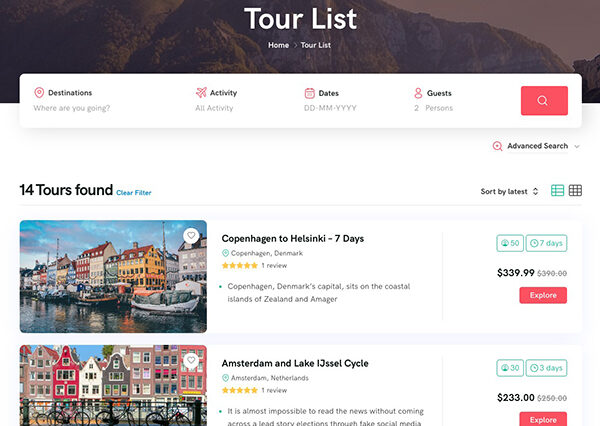The height and width of the screenshot is (426, 600).
Task: Click the Dates calendar icon
Action: 310,93
